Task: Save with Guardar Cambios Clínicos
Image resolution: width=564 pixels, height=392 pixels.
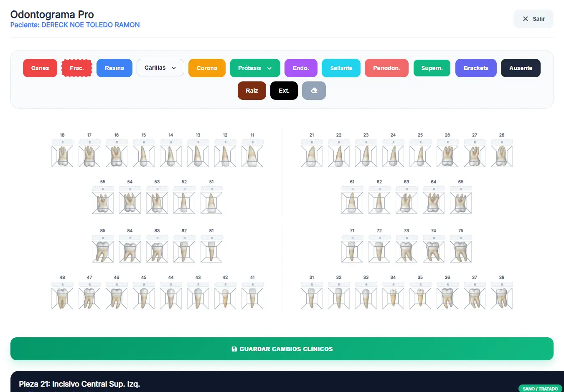Action: click(x=282, y=349)
